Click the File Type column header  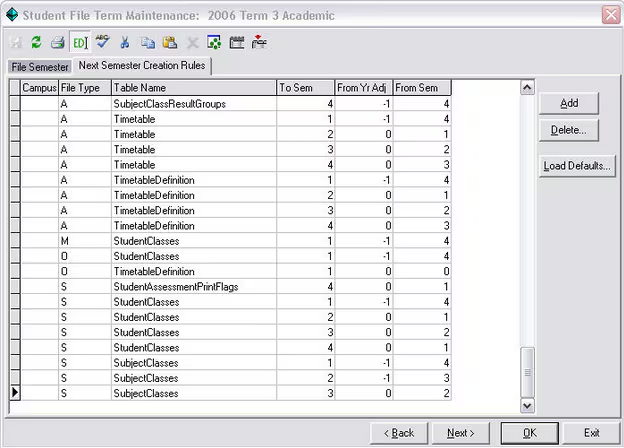tap(85, 88)
